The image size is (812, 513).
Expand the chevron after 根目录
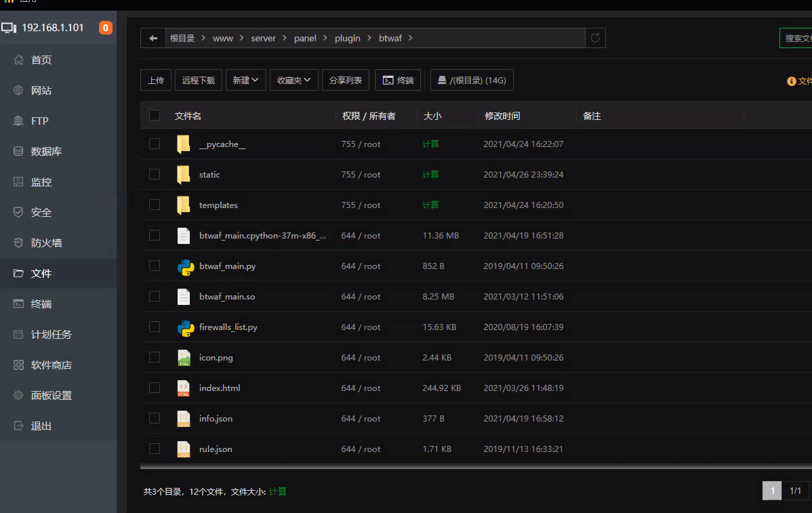[x=203, y=39]
